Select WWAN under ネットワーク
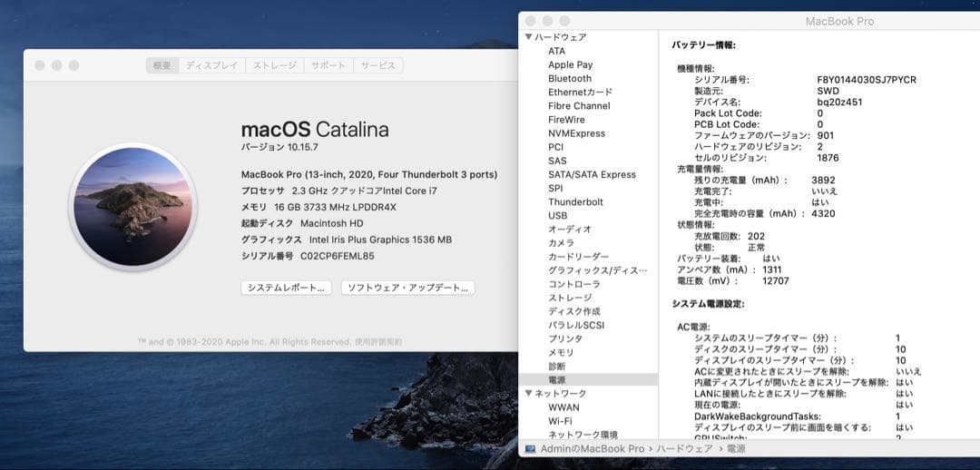 click(x=563, y=406)
